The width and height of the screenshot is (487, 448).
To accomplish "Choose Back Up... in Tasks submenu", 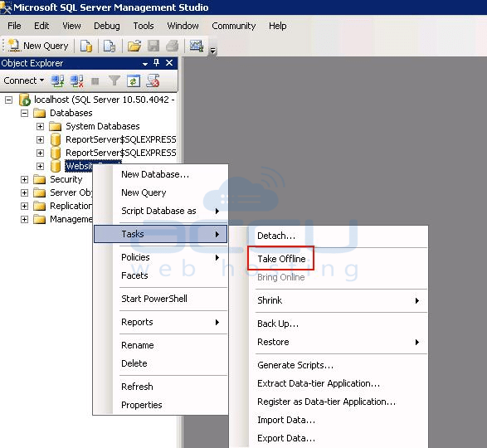I will 329,324.
